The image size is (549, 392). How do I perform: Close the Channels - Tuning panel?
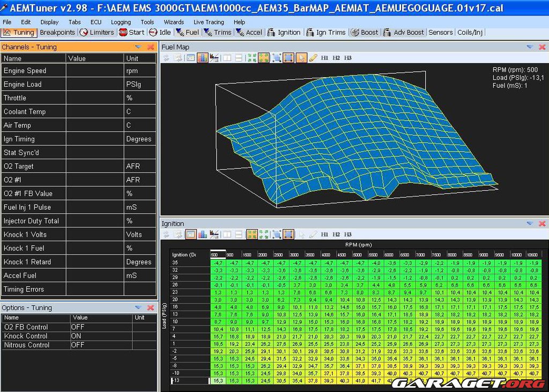[151, 47]
